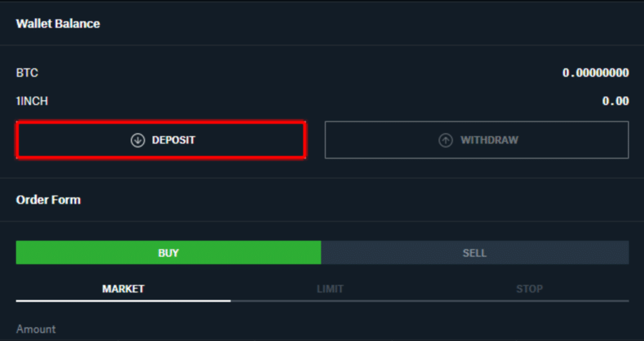
Task: Click the 1INCH currency label
Action: coord(32,101)
